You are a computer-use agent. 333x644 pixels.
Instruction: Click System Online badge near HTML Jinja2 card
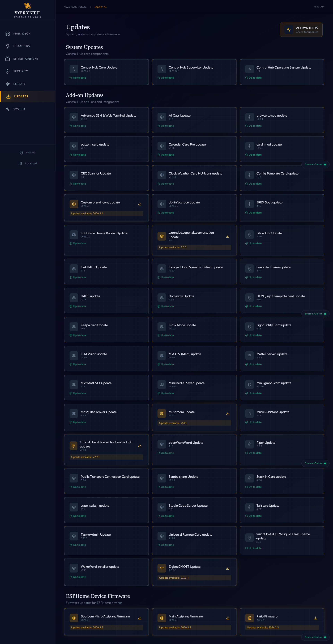click(315, 314)
